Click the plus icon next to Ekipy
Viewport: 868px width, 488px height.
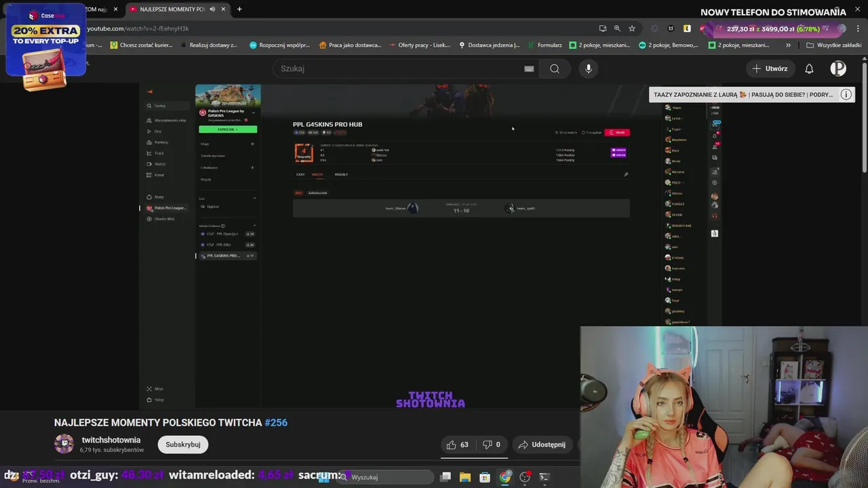click(253, 144)
